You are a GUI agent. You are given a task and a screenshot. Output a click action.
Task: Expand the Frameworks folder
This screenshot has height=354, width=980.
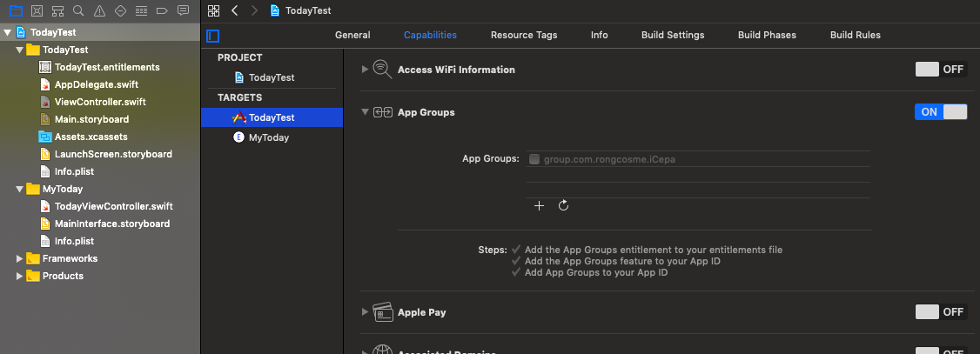point(20,258)
